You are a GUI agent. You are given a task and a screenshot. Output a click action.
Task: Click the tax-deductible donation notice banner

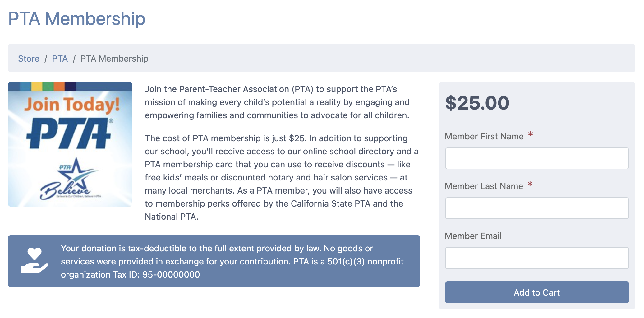click(x=214, y=261)
